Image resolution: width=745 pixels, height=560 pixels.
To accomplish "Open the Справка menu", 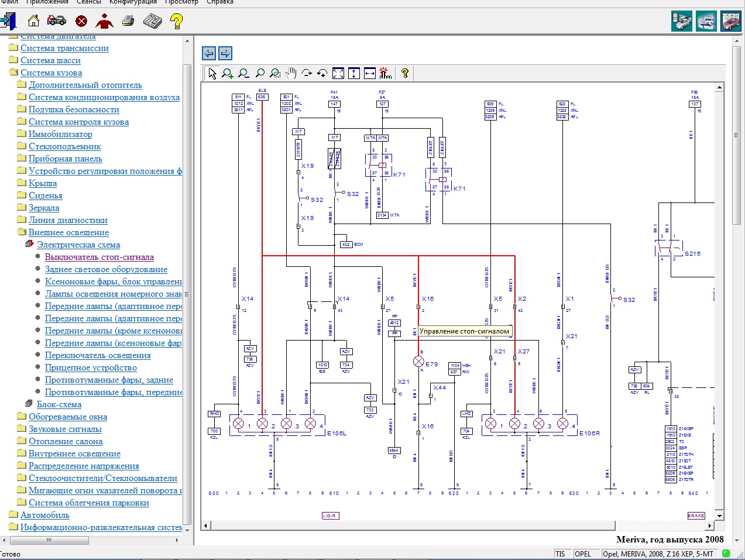I will click(220, 2).
